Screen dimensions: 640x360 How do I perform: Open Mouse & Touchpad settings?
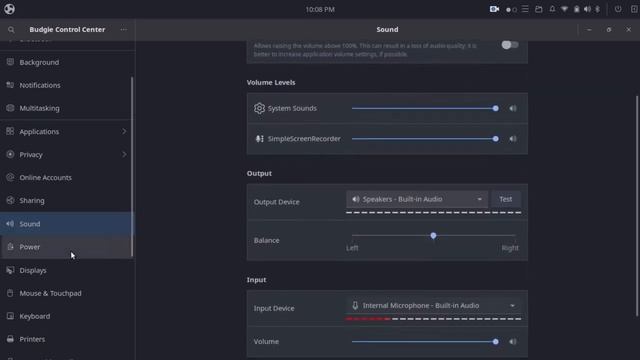(67, 293)
